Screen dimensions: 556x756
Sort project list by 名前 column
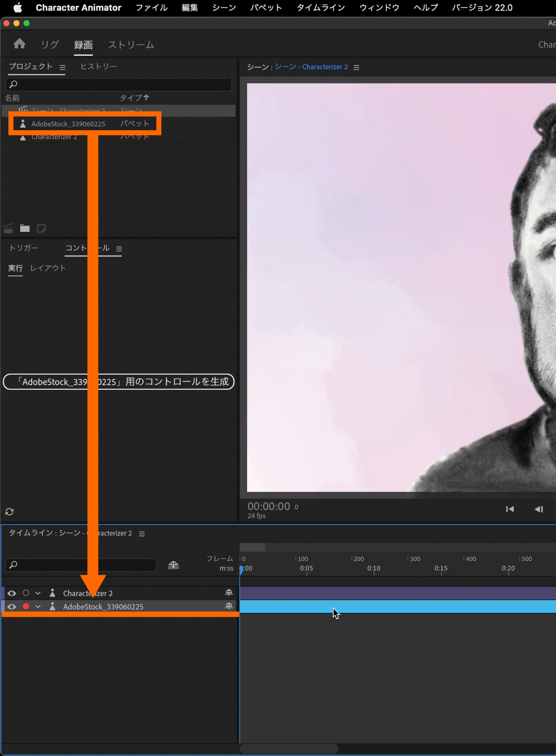pyautogui.click(x=12, y=98)
